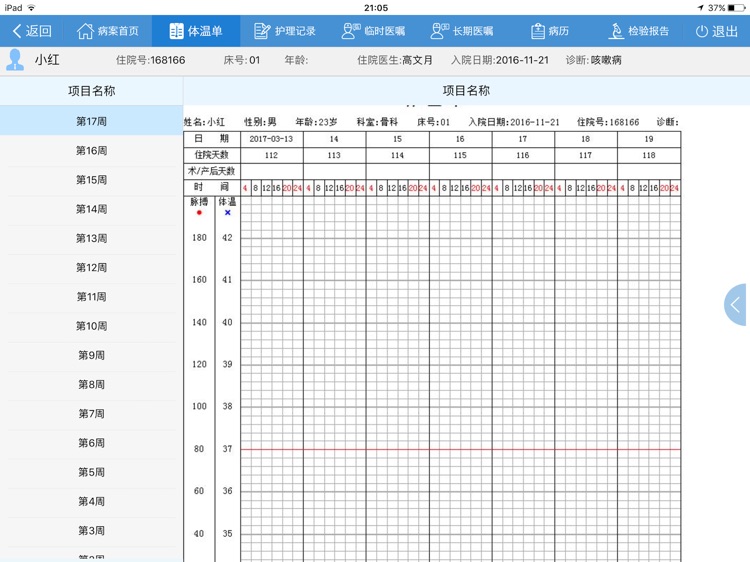Image resolution: width=750 pixels, height=562 pixels.
Task: Tap the 21:05 clock in status bar
Action: click(376, 8)
